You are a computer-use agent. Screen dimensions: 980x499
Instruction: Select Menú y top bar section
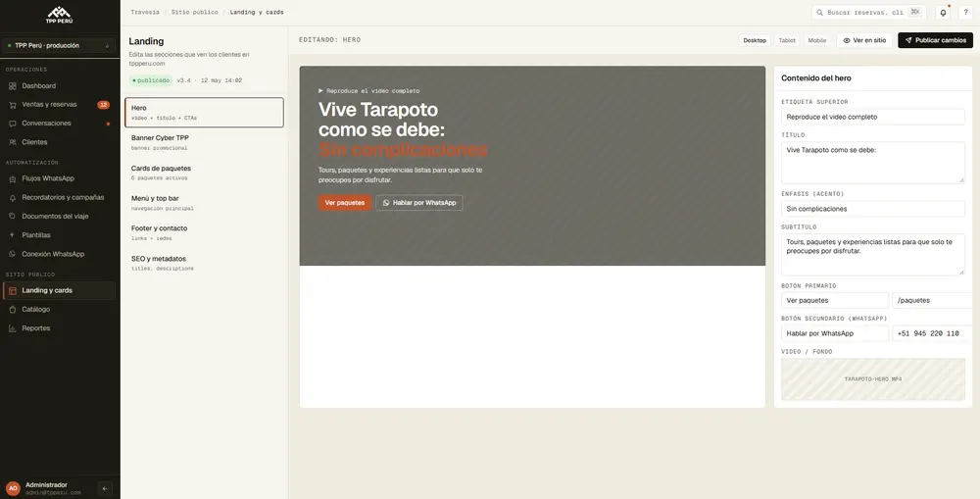click(204, 203)
